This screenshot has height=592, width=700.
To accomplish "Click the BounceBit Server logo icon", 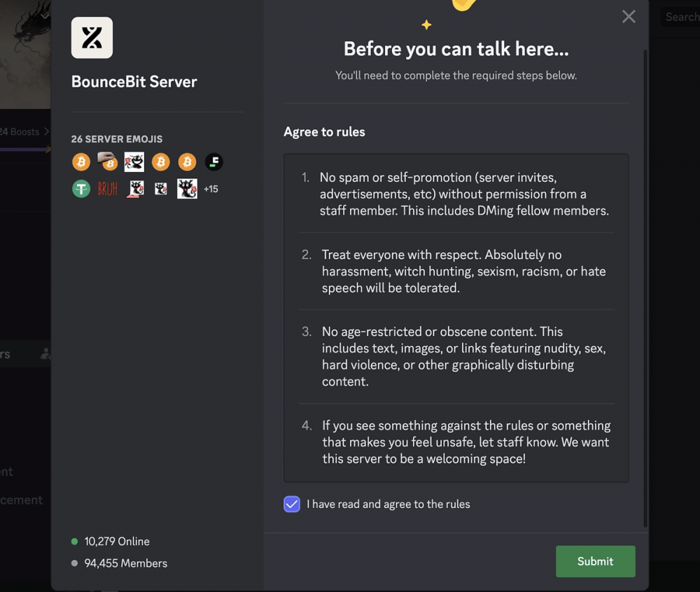I will [x=92, y=38].
